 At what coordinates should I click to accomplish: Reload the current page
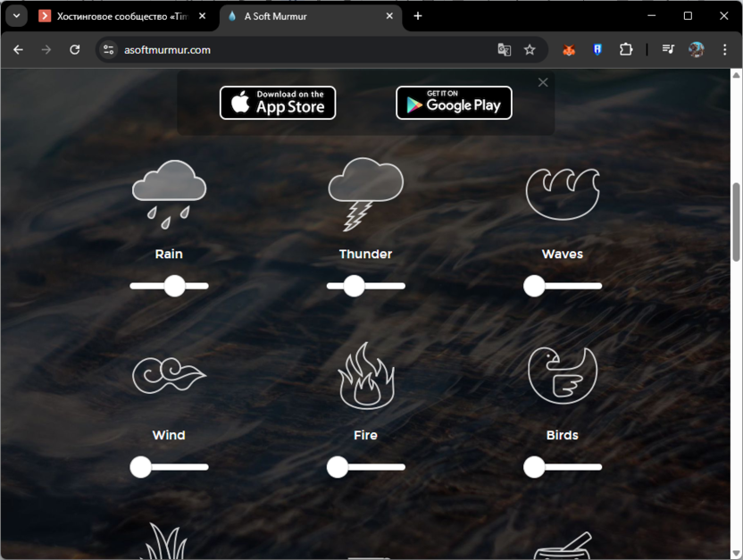point(75,50)
